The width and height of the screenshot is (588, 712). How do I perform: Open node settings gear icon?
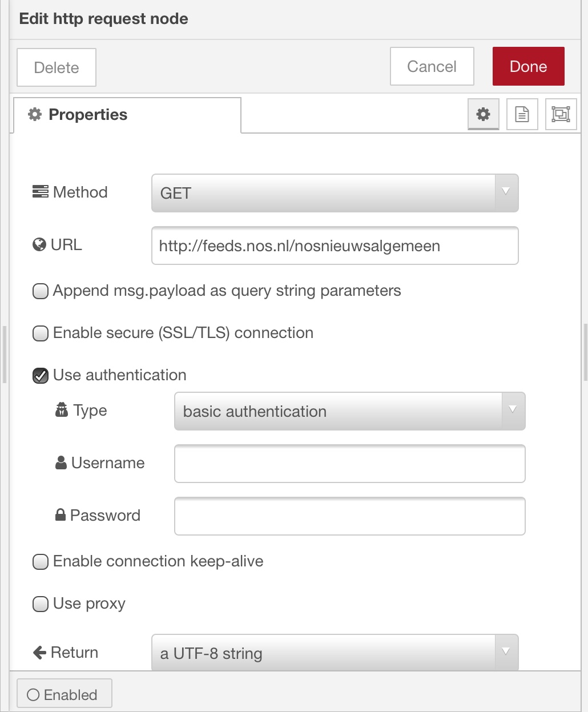pos(483,114)
